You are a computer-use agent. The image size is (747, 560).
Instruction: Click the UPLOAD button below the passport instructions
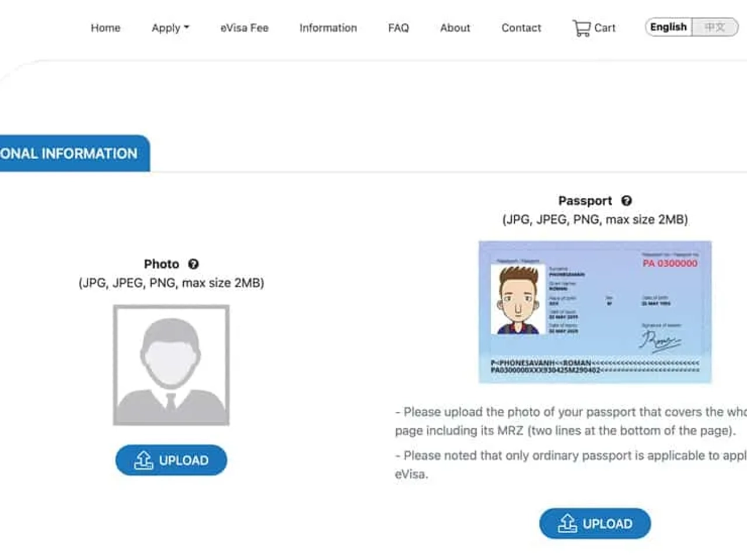595,523
